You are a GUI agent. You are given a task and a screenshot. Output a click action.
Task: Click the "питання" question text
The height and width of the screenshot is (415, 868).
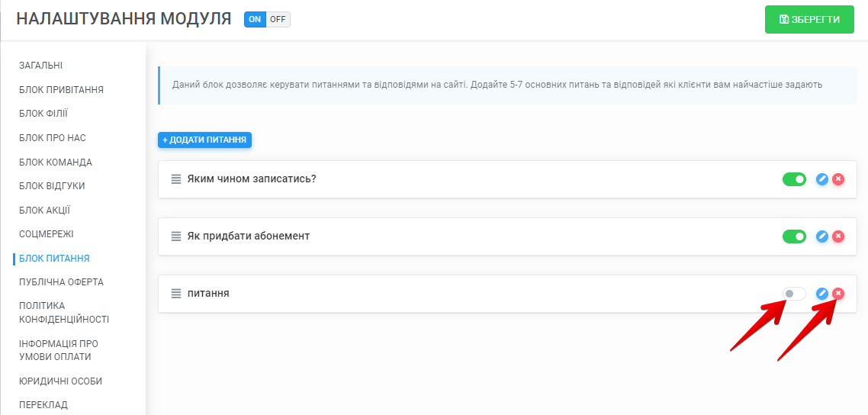208,293
